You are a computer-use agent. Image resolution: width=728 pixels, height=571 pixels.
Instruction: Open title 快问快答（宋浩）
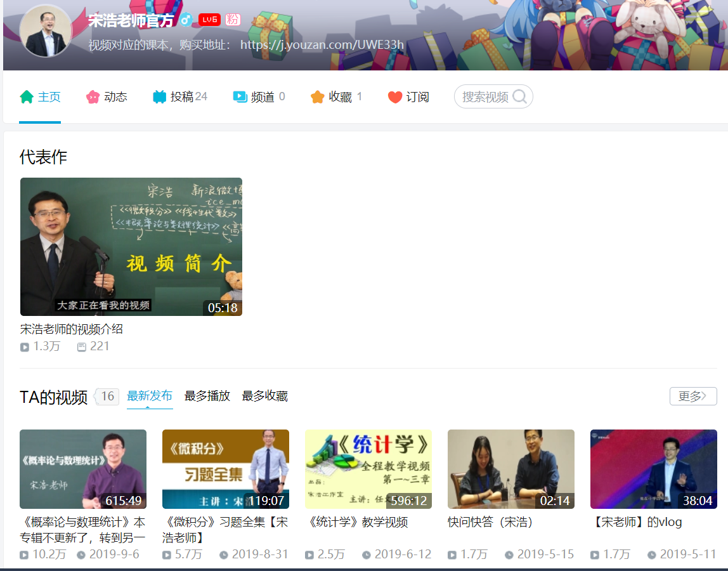pos(490,522)
